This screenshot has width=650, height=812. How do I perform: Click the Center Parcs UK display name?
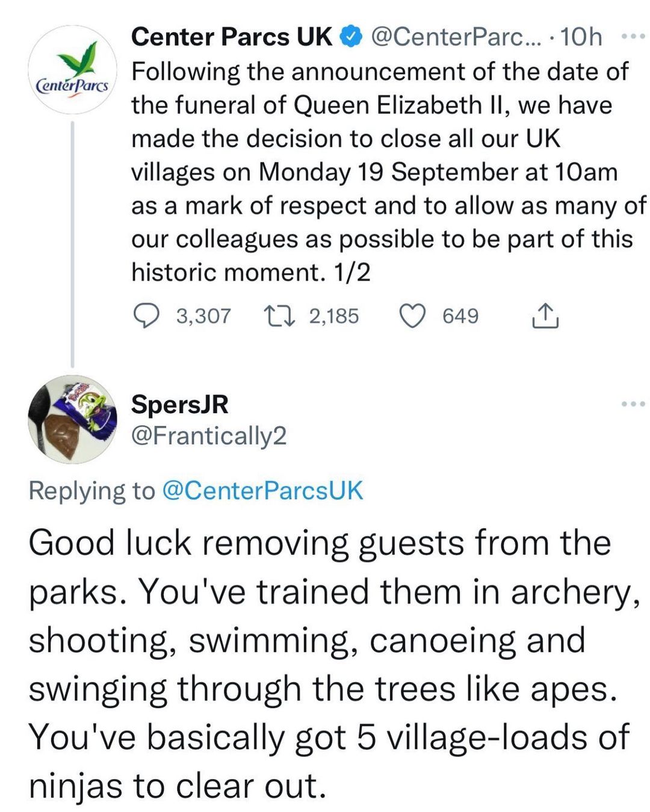tap(231, 37)
